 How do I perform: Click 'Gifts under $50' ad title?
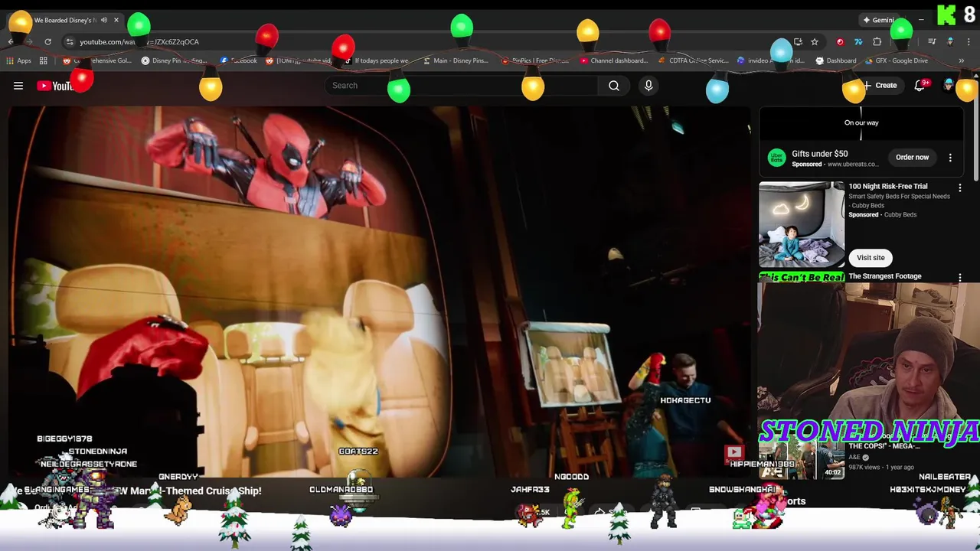tap(819, 154)
